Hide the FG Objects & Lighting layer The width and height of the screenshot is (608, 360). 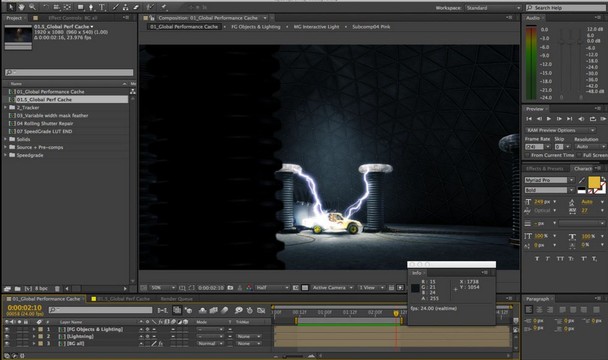7,329
